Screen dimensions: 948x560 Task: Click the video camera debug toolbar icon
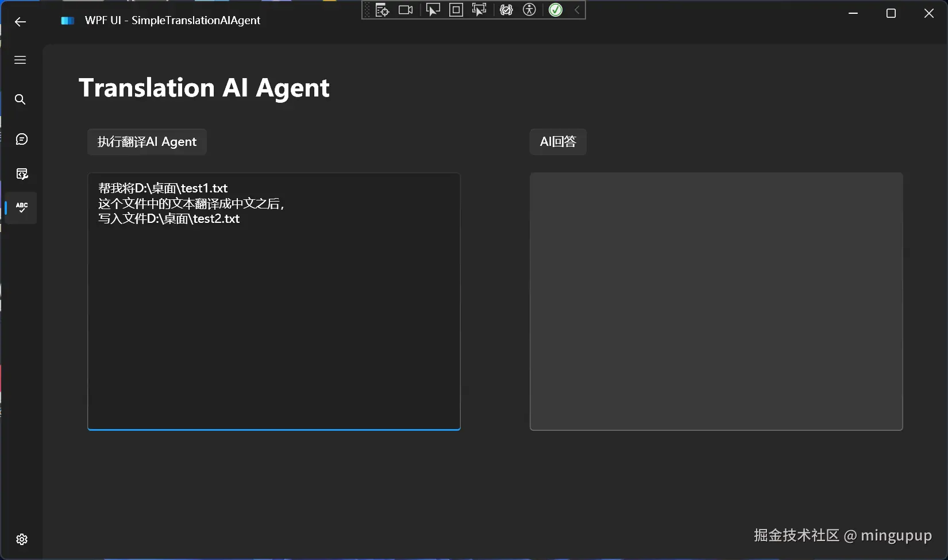click(406, 10)
